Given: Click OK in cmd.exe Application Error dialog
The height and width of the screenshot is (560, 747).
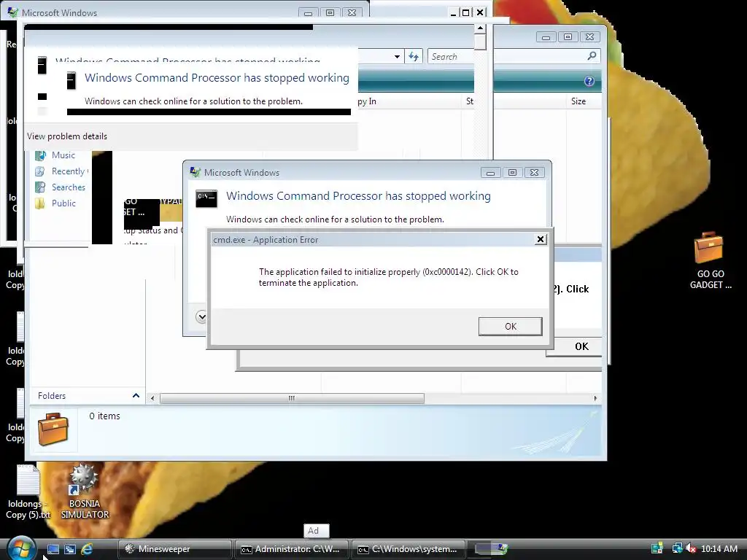Looking at the screenshot, I should pos(510,326).
